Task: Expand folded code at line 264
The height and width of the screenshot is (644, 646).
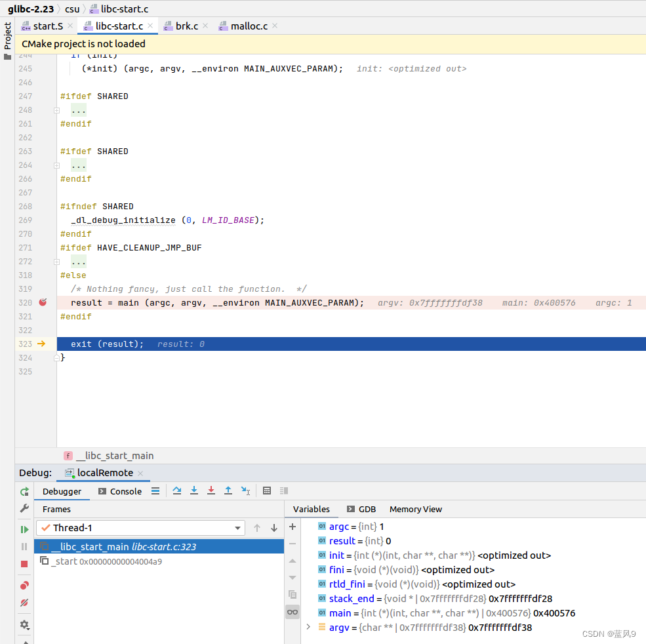Action: coord(57,166)
